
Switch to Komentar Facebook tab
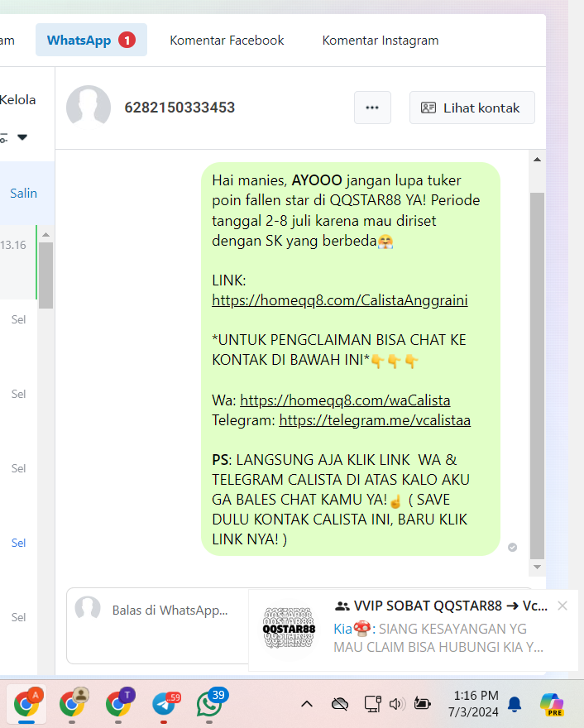[x=227, y=41]
